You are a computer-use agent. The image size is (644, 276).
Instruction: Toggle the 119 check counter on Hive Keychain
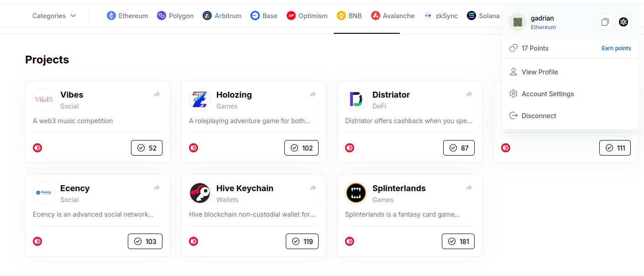[x=302, y=241]
